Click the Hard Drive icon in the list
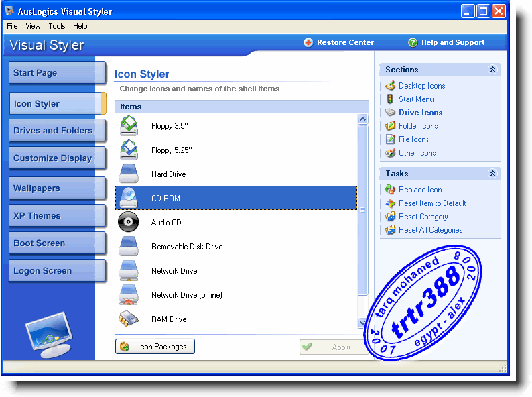Viewport: 532px width, 397px height. click(x=129, y=174)
